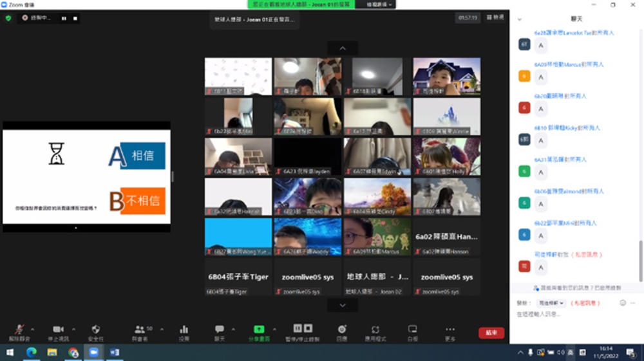Image resolution: width=644 pixels, height=361 pixels.
Task: Collapse chat panel using top-left chevron
Action: pyautogui.click(x=520, y=19)
